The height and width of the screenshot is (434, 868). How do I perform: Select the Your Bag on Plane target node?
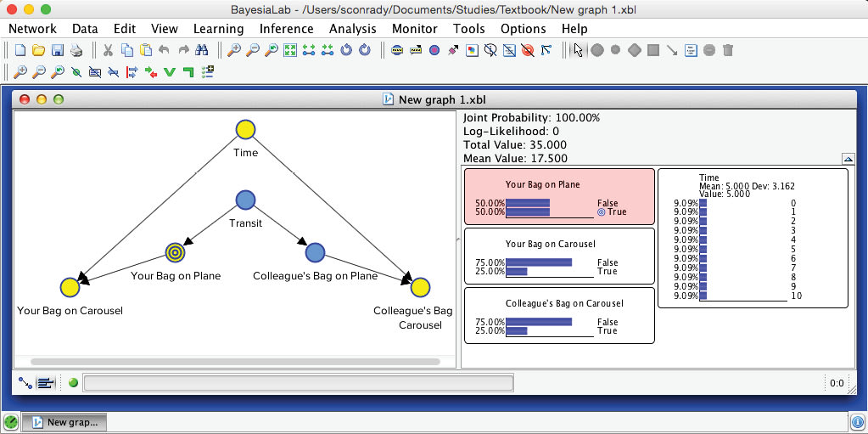175,253
